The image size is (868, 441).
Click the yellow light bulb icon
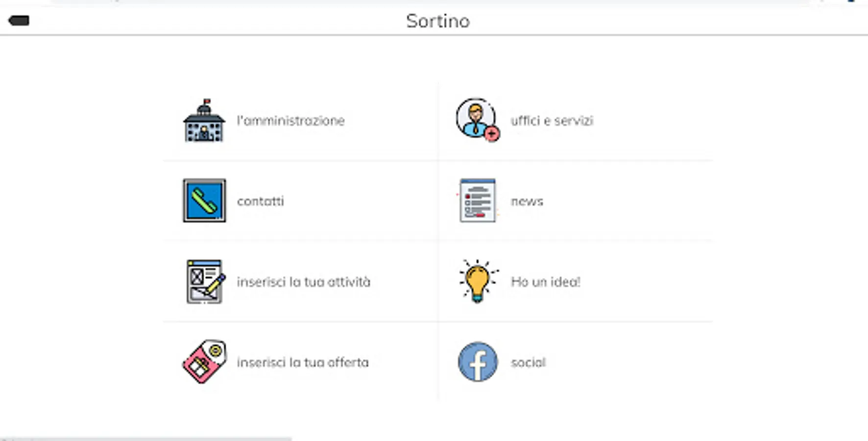click(478, 281)
